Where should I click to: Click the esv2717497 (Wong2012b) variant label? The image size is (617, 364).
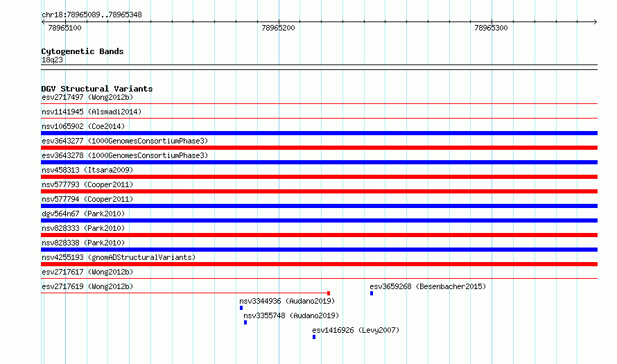(x=87, y=97)
